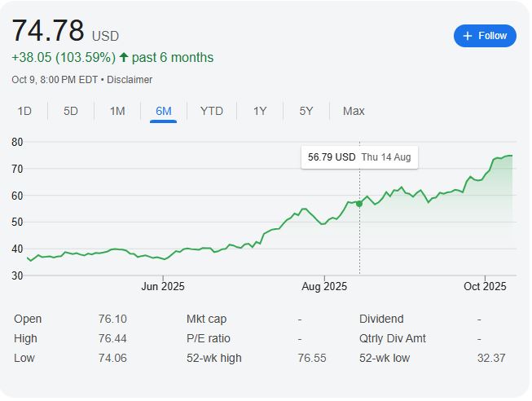
Task: Click the 'past 6 months' text
Action: (x=173, y=57)
